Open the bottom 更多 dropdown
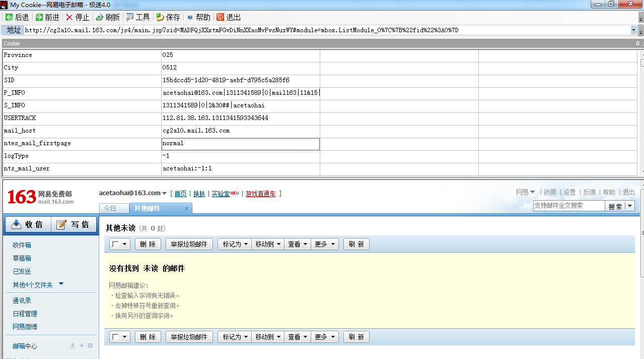 324,337
